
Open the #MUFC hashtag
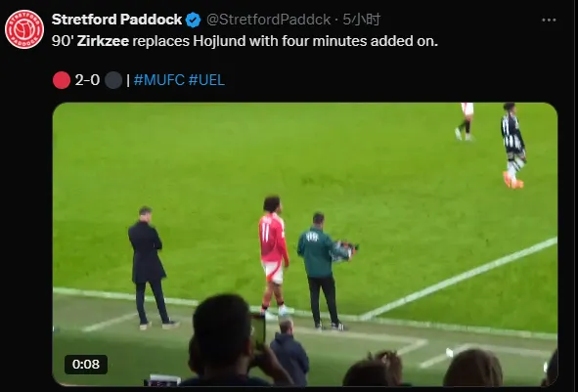click(158, 80)
